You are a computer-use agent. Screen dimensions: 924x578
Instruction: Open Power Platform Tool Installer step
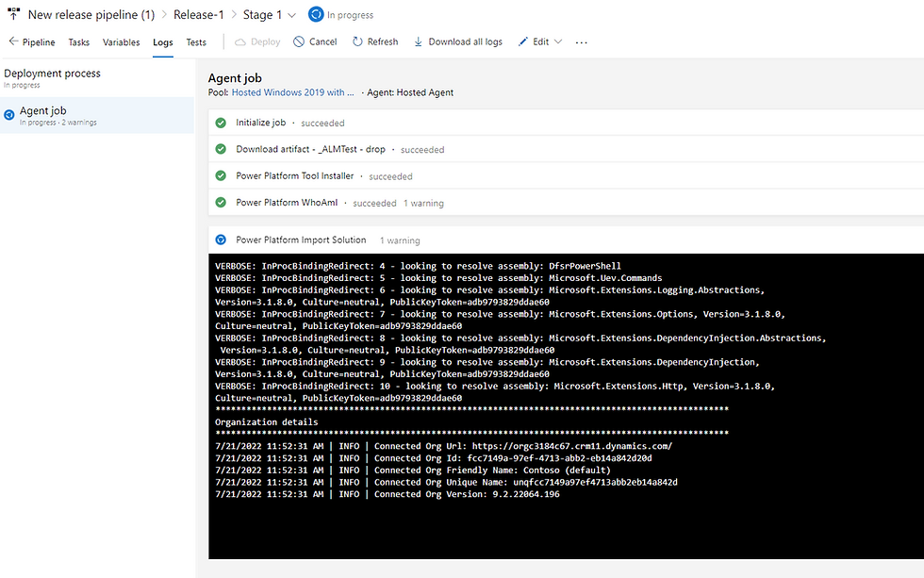[x=566, y=175]
